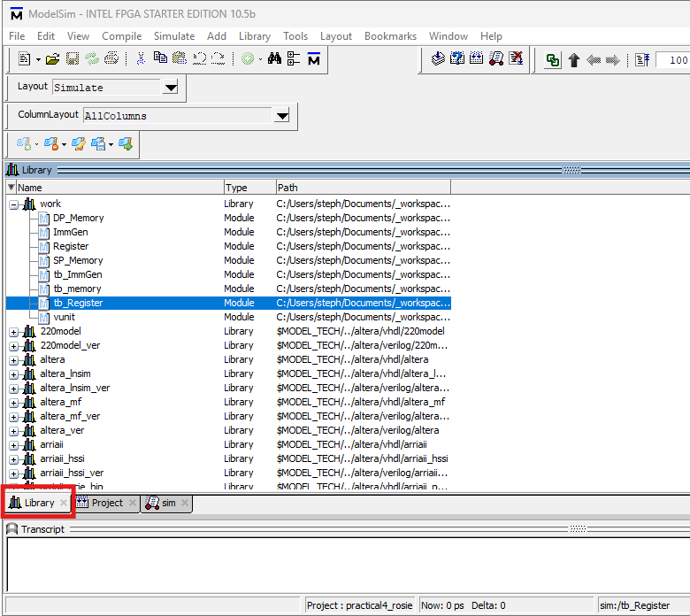Expand the altera library node
This screenshot has width=690, height=616.
(x=13, y=360)
